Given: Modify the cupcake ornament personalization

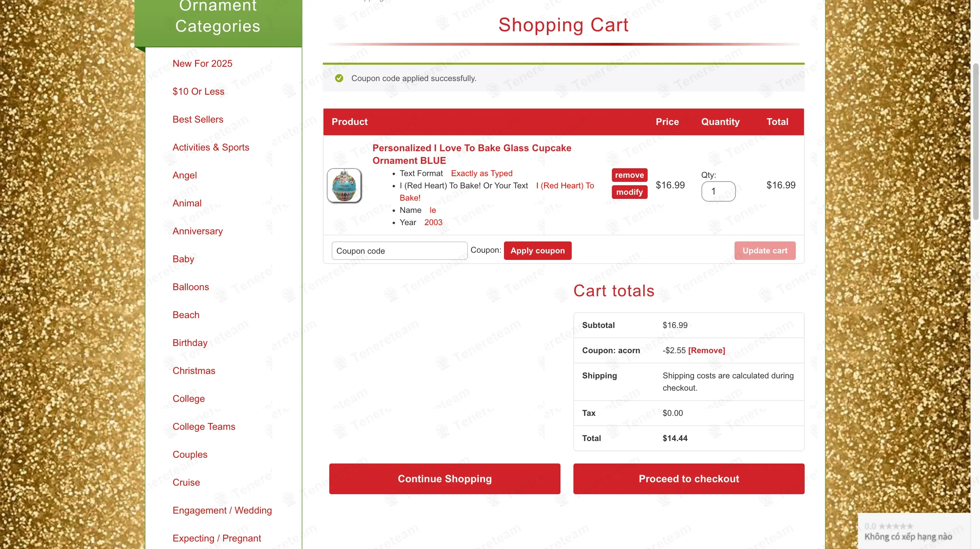Looking at the screenshot, I should [x=629, y=192].
